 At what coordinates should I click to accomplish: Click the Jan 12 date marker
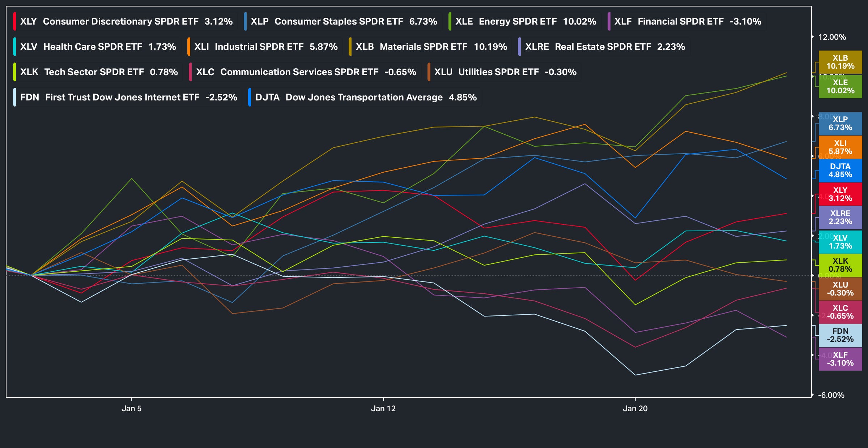tap(383, 409)
